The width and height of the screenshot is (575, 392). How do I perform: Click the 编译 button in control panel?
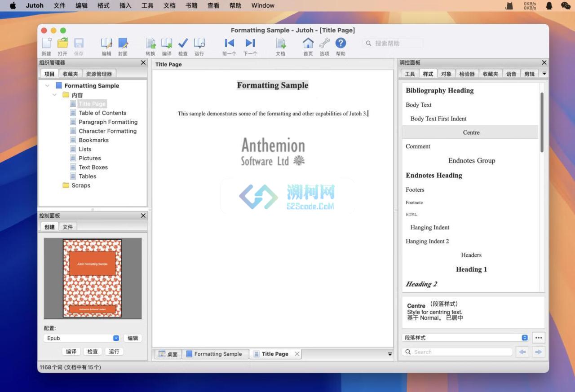71,351
